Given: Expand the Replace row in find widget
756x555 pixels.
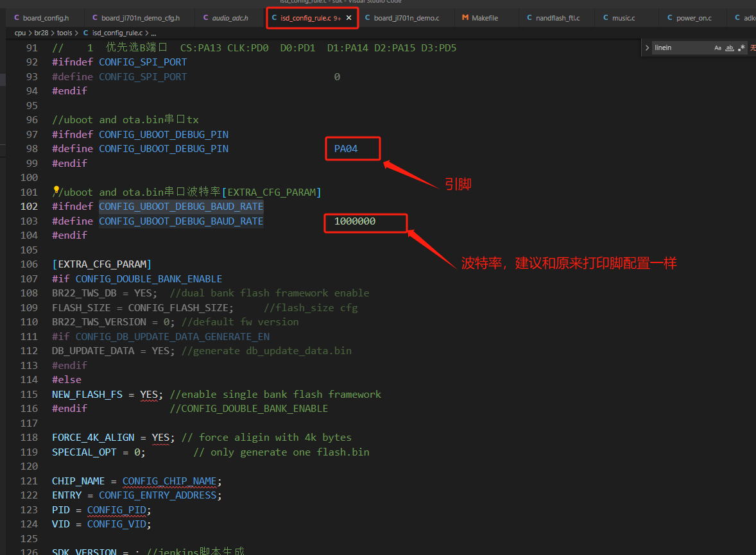Looking at the screenshot, I should tap(647, 47).
